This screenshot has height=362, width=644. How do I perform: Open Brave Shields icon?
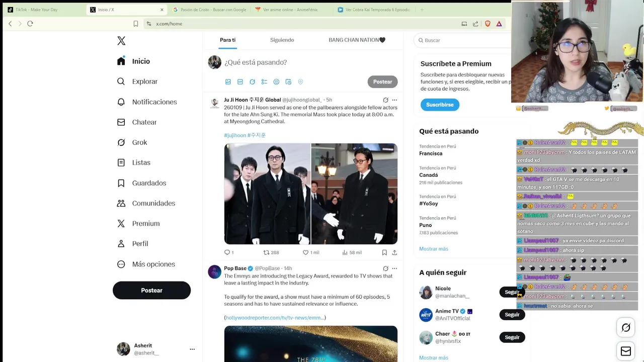coord(488,24)
